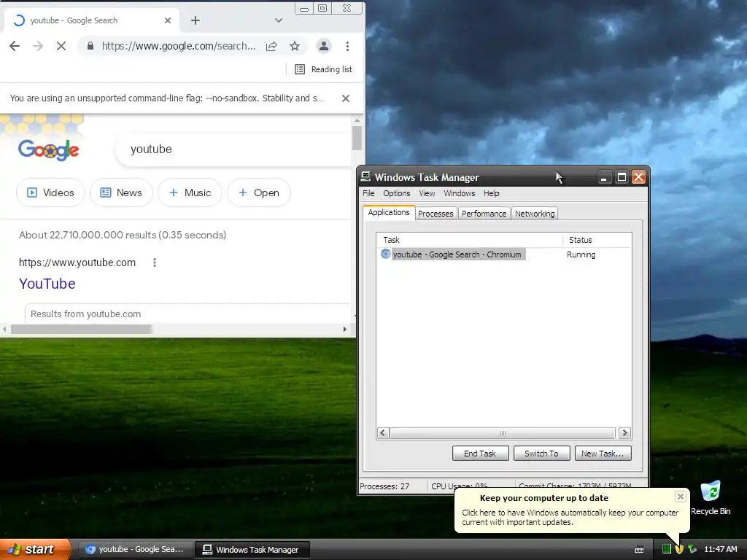Click End Task button
Image resolution: width=747 pixels, height=560 pixels.
(480, 454)
